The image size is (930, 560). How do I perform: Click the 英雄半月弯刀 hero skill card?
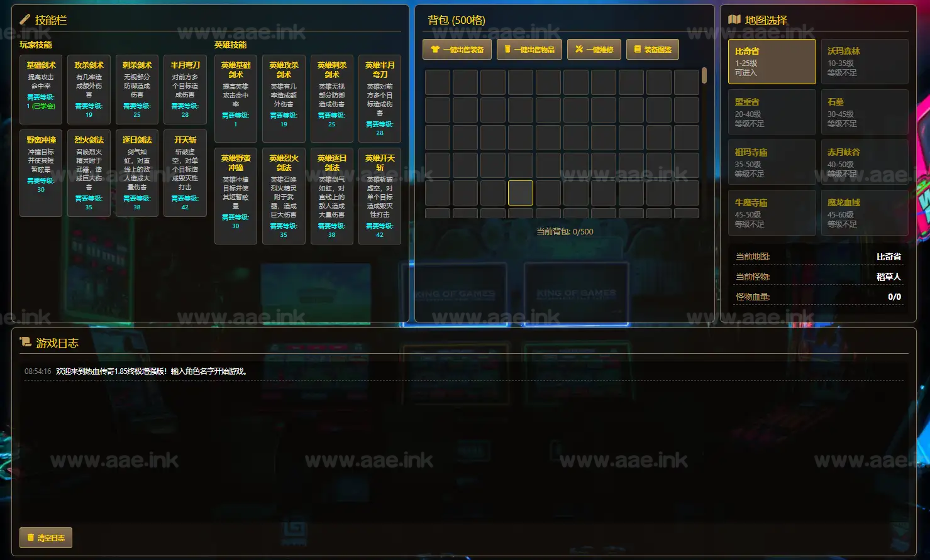[380, 99]
